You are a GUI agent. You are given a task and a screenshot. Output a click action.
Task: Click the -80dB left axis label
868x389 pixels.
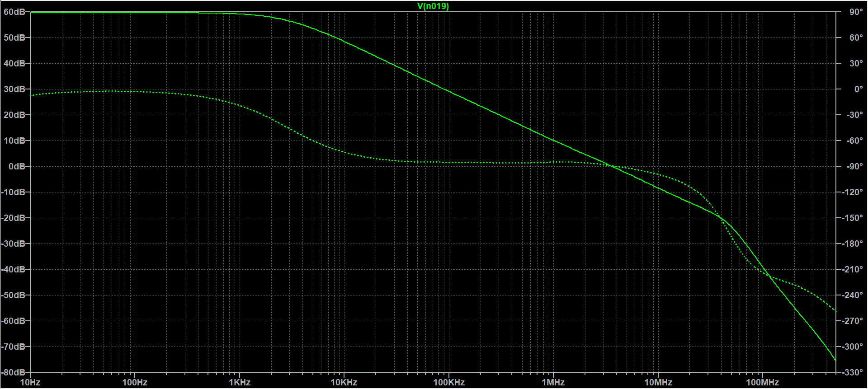[x=13, y=373]
